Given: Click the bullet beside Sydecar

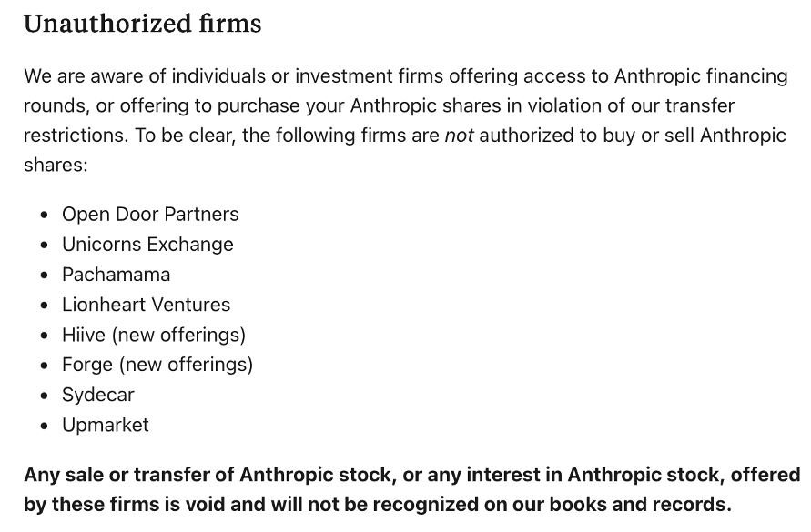Looking at the screenshot, I should [x=45, y=396].
